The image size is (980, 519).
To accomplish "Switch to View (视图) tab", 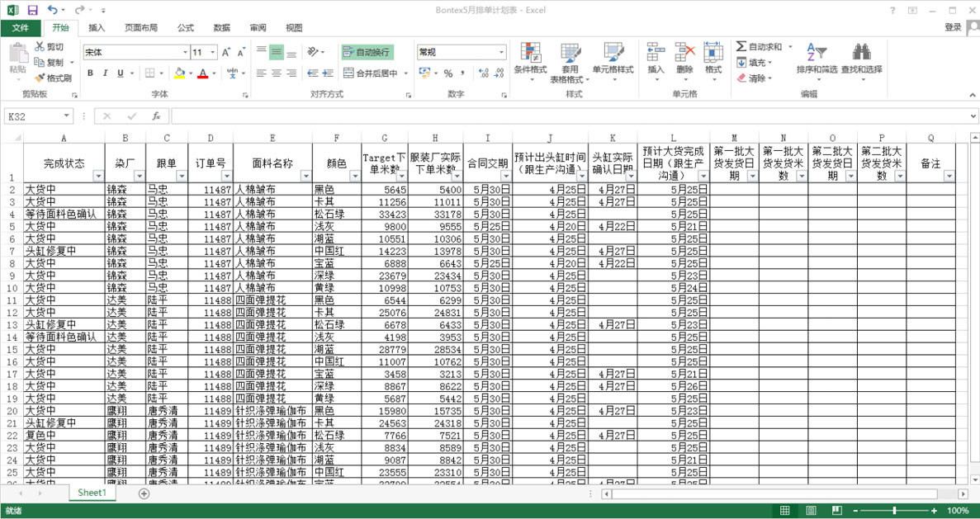I will click(295, 28).
